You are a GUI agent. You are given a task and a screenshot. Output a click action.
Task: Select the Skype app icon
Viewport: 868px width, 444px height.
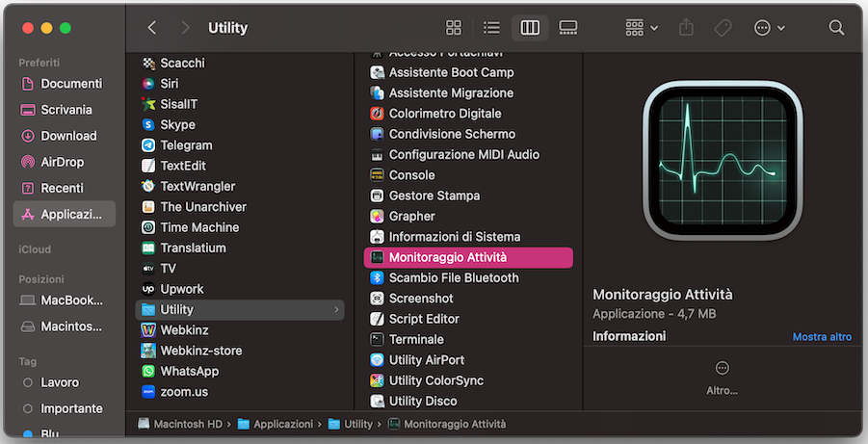pyautogui.click(x=148, y=124)
